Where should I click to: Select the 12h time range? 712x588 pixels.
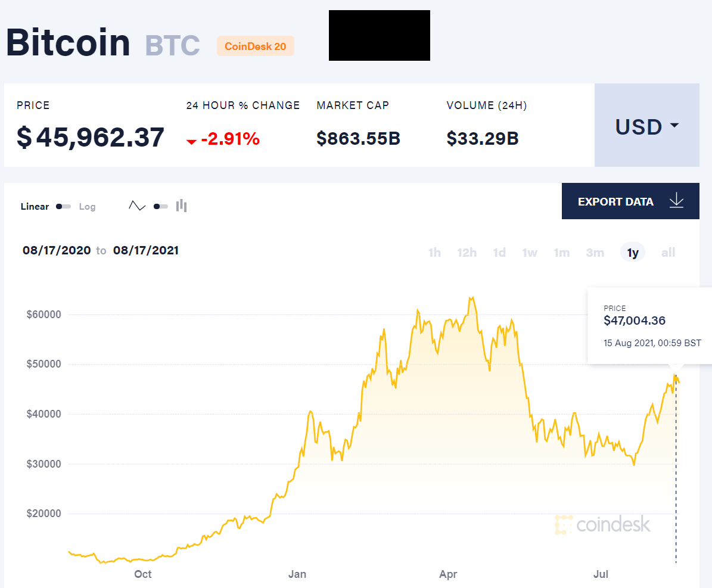coord(467,253)
